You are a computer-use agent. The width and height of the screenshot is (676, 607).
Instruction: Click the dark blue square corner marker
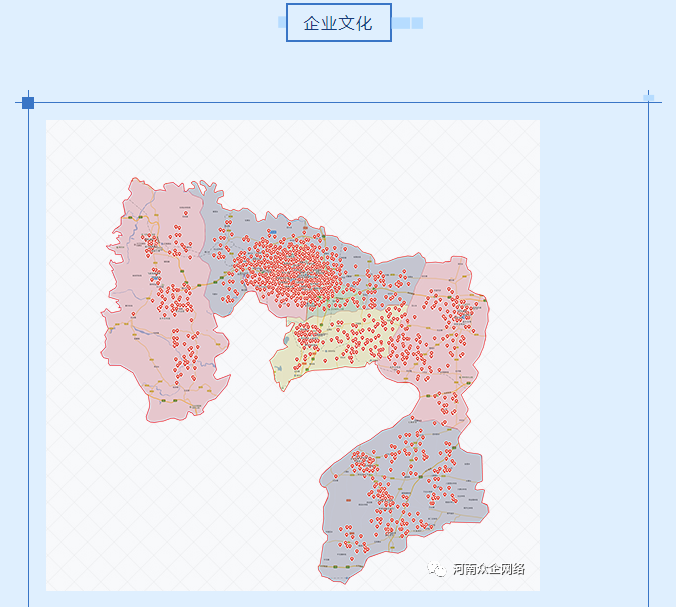[x=28, y=103]
